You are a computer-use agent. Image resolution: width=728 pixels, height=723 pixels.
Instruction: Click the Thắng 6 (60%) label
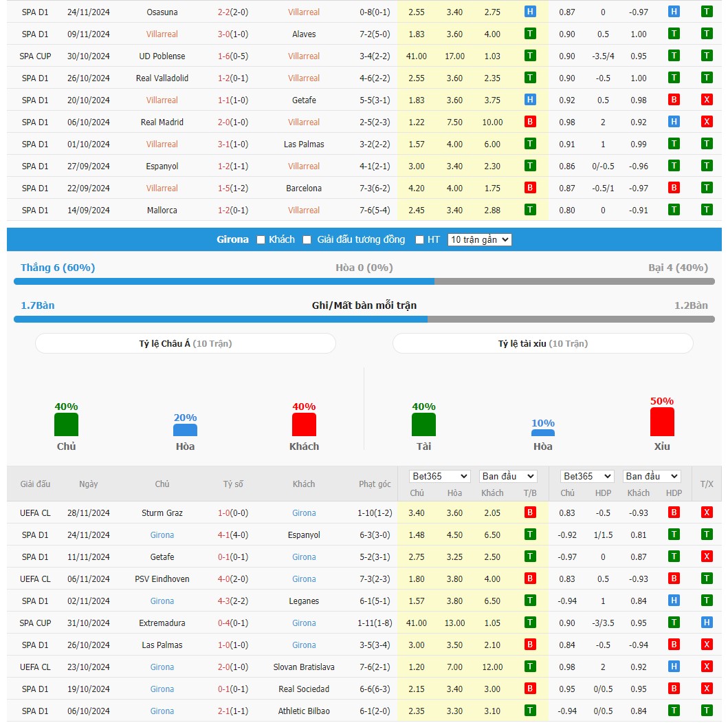point(58,268)
